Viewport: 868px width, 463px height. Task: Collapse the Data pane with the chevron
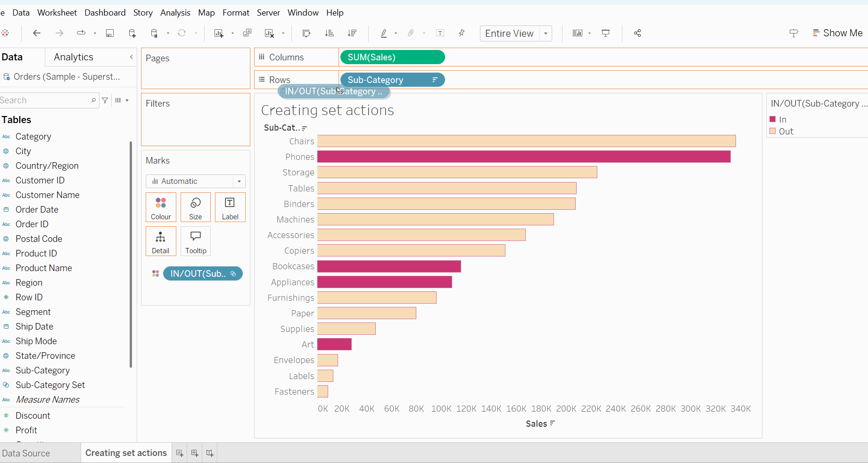coord(132,57)
